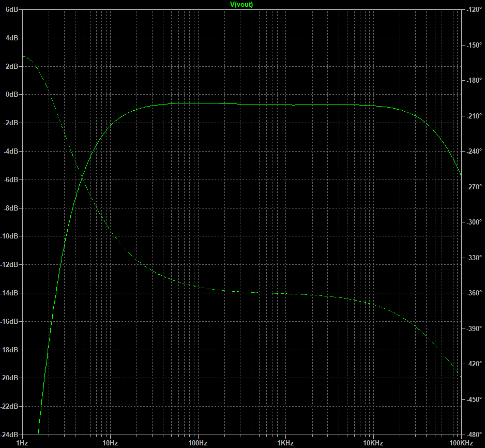Click the 0dB label on magnitude axis
This screenshot has height=448, width=485.
click(x=11, y=95)
